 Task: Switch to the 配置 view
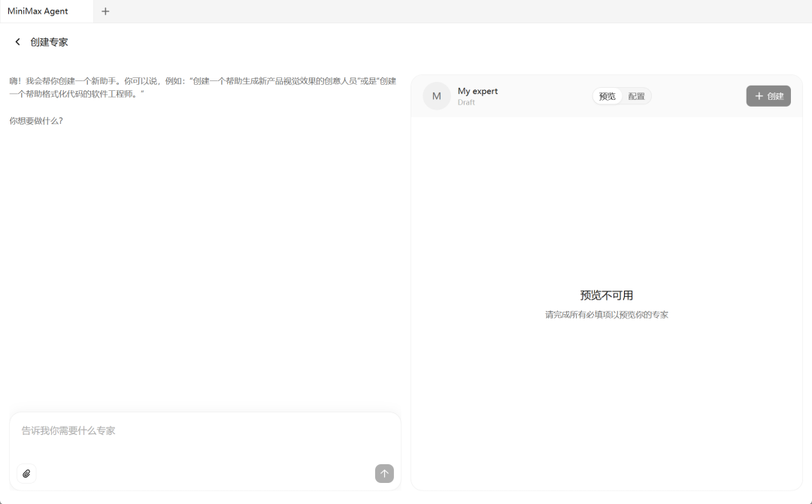tap(636, 95)
